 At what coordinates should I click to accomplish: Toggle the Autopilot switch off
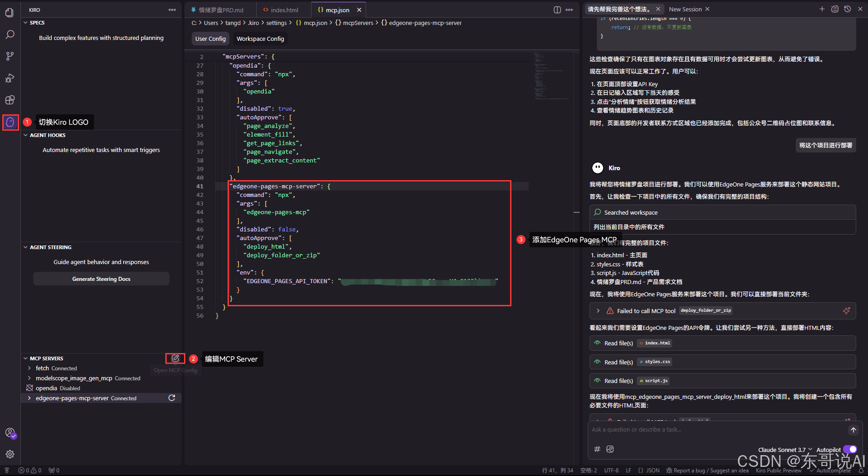tap(850, 449)
